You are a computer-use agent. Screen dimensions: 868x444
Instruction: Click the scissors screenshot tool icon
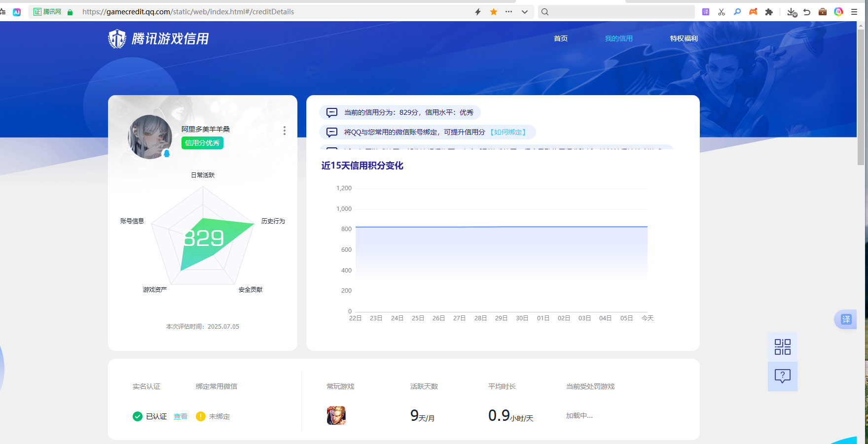click(x=722, y=12)
